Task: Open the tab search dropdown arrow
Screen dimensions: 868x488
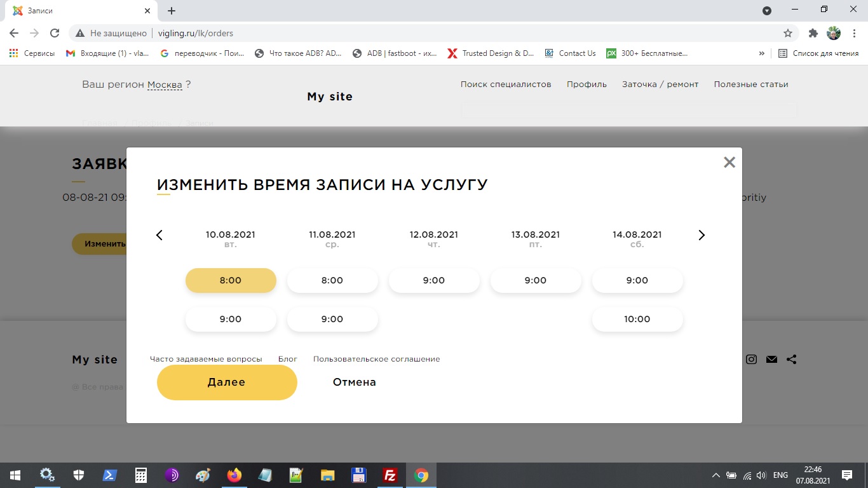Action: 767,11
